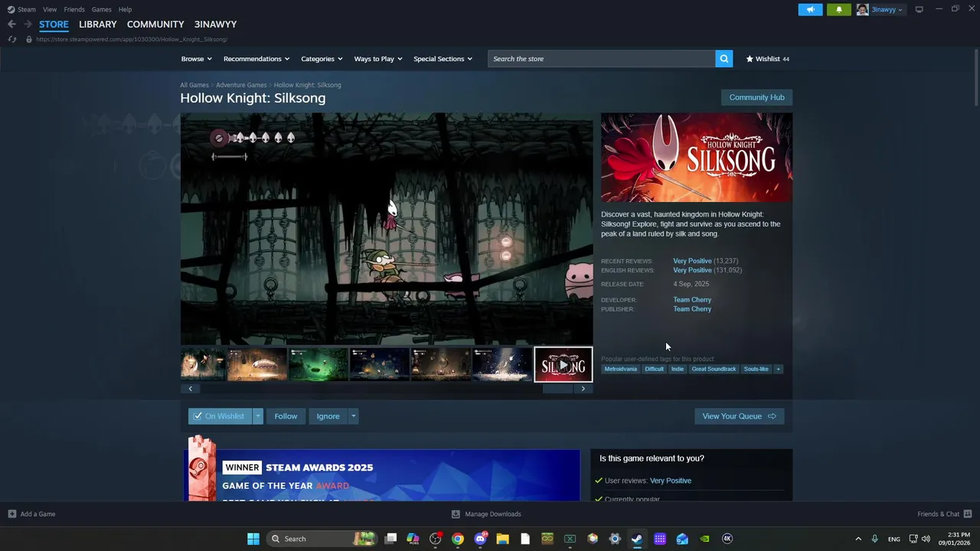
Task: Open the Help menu
Action: point(125,9)
